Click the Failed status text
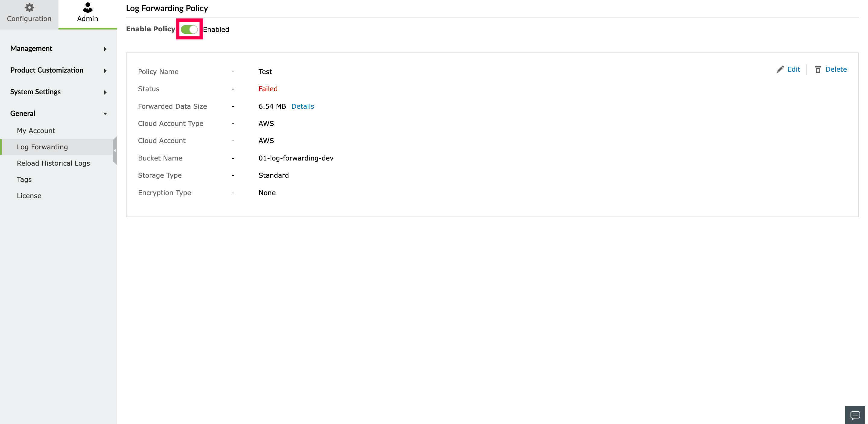The height and width of the screenshot is (424, 868). tap(268, 89)
